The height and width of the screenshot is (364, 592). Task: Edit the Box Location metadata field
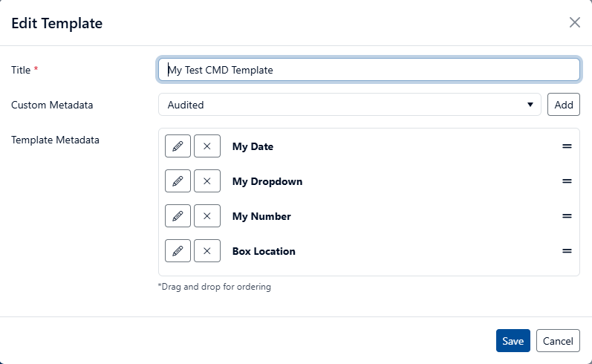178,251
